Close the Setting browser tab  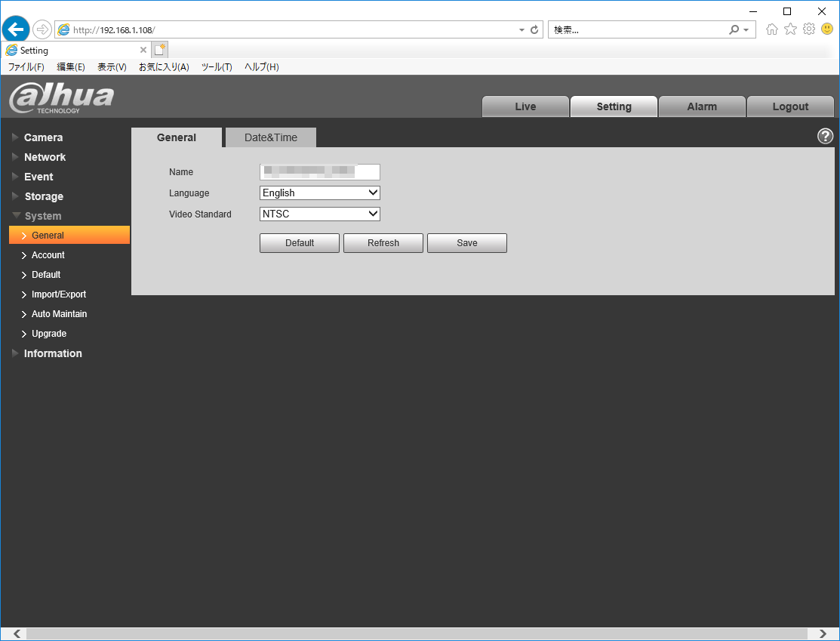(143, 50)
